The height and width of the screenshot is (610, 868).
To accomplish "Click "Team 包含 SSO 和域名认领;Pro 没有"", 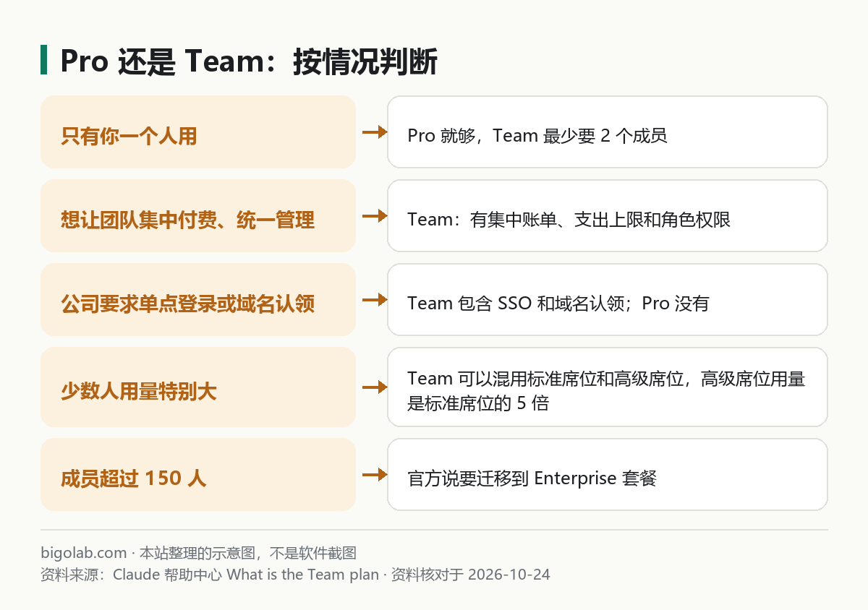I will pos(558,304).
